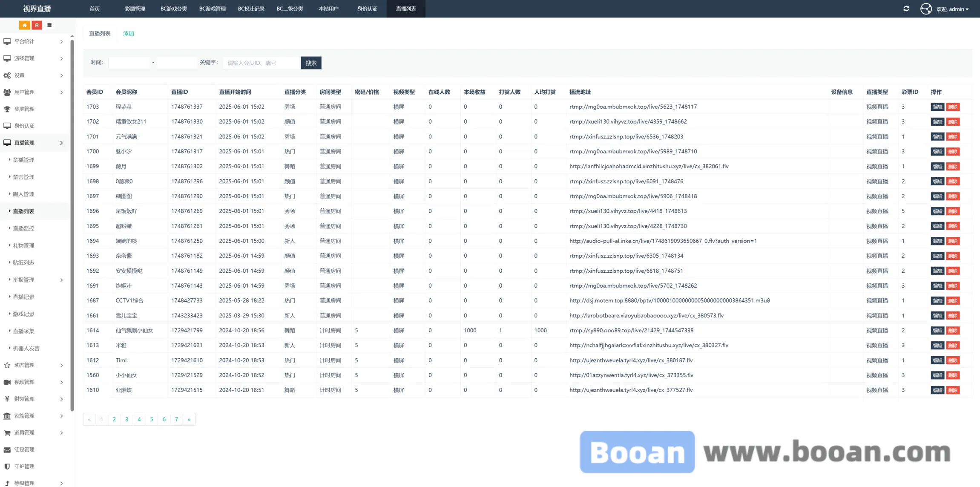
Task: Click the list menu icon in sidebar
Action: coord(49,25)
